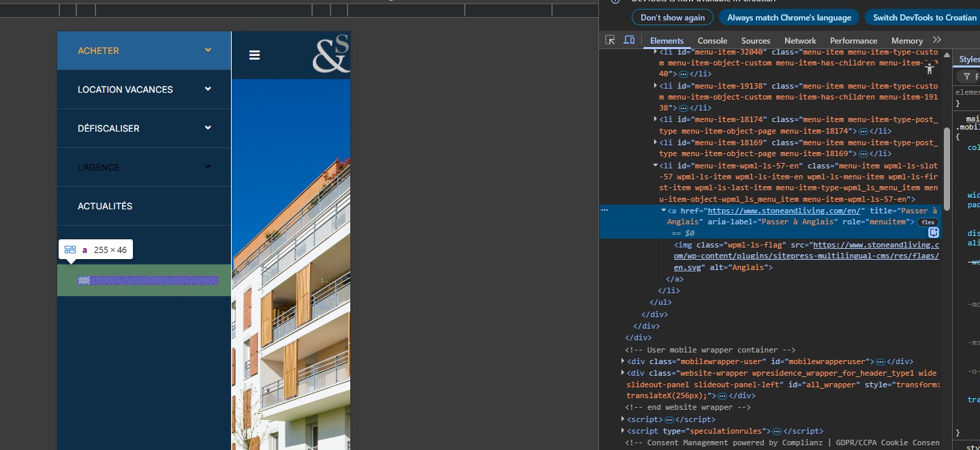Viewport: 980px width, 450px height.
Task: Click the Stone & Living ampersand logo
Action: point(331,56)
